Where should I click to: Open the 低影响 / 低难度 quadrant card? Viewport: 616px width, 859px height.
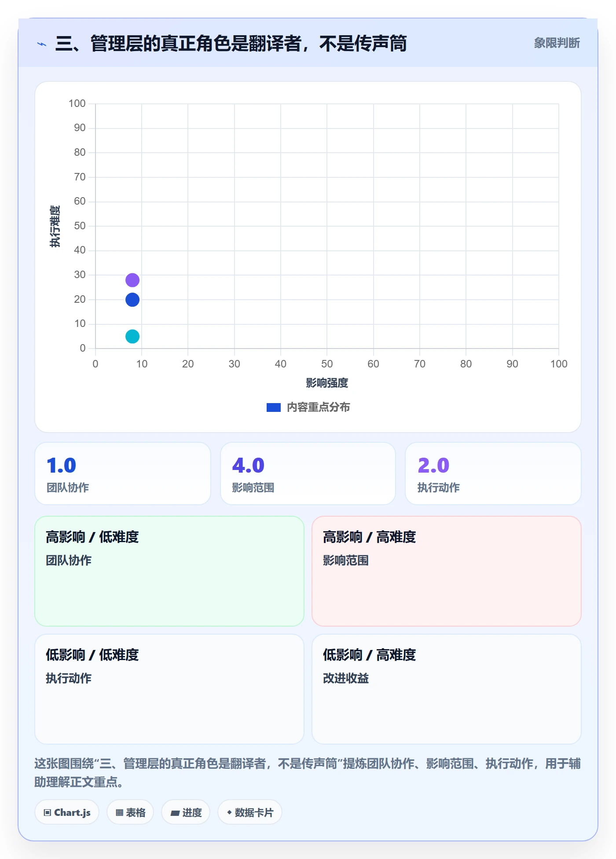coord(169,689)
